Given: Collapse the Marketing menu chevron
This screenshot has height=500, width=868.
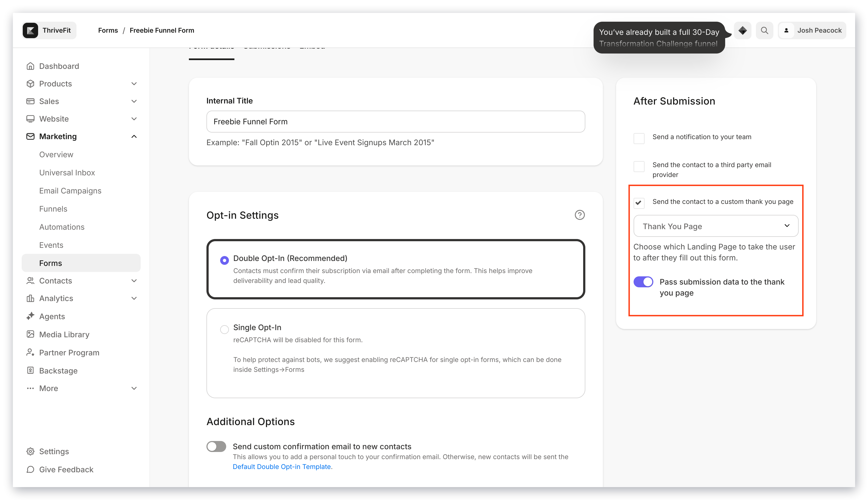Looking at the screenshot, I should (x=134, y=136).
